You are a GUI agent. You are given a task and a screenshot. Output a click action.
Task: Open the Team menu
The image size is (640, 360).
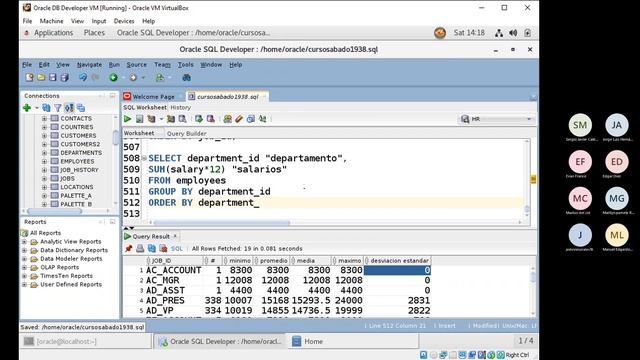162,64
